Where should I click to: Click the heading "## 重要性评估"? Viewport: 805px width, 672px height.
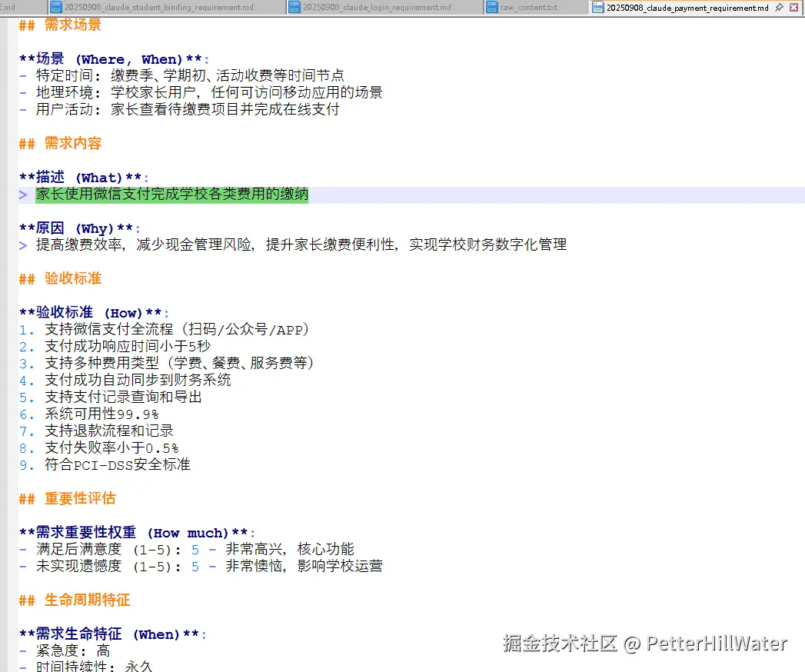(67, 498)
